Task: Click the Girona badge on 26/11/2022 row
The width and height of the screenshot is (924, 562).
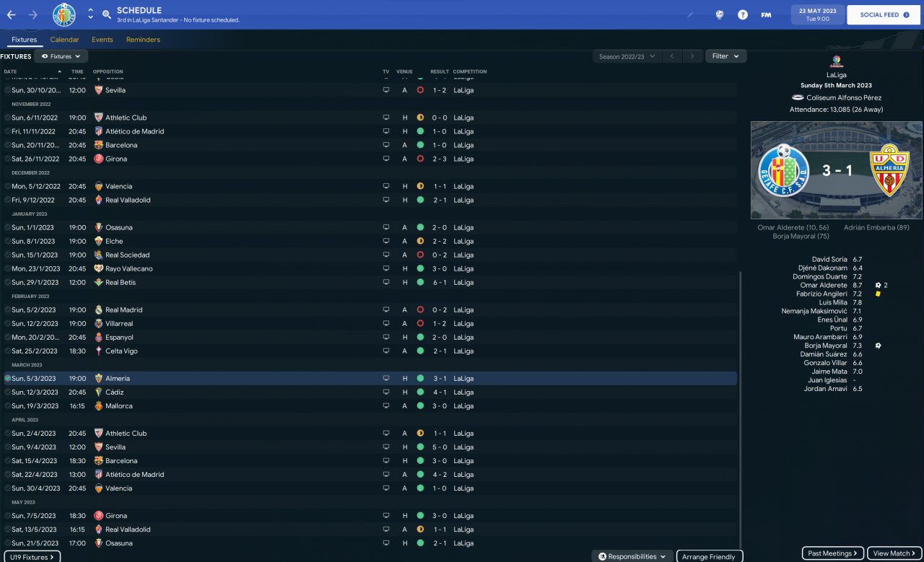Action: click(x=99, y=159)
